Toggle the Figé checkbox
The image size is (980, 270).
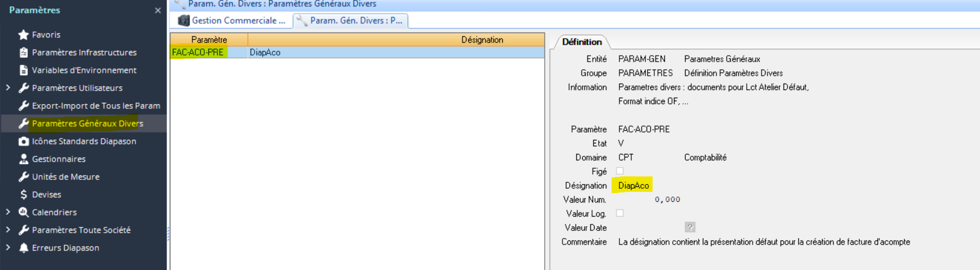[x=620, y=171]
